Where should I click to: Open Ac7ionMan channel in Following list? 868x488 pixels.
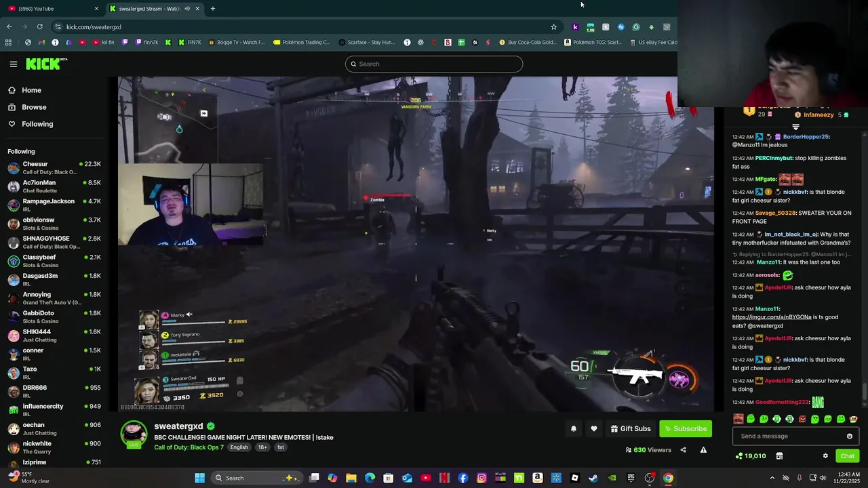[54, 186]
